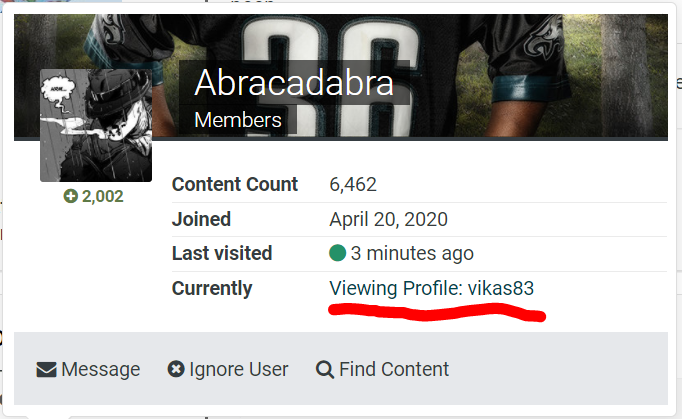
Task: Click the April 20, 2020 joined date
Action: (388, 219)
